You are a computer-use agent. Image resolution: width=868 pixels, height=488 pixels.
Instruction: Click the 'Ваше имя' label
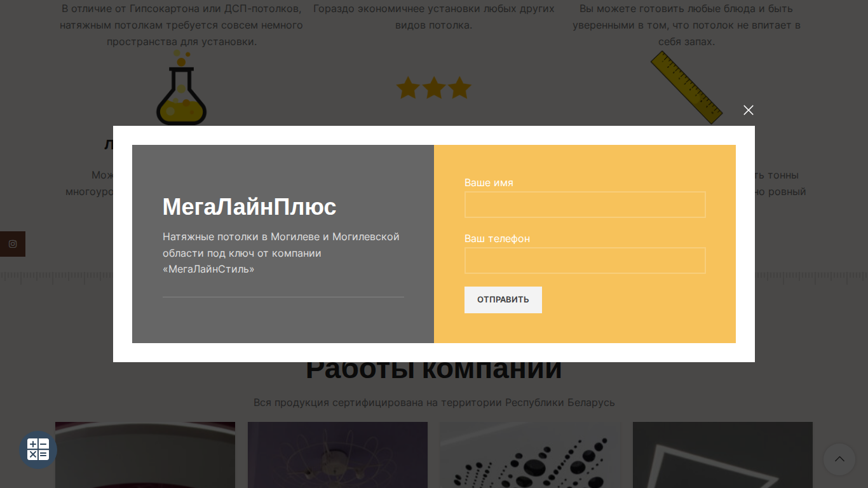[489, 183]
